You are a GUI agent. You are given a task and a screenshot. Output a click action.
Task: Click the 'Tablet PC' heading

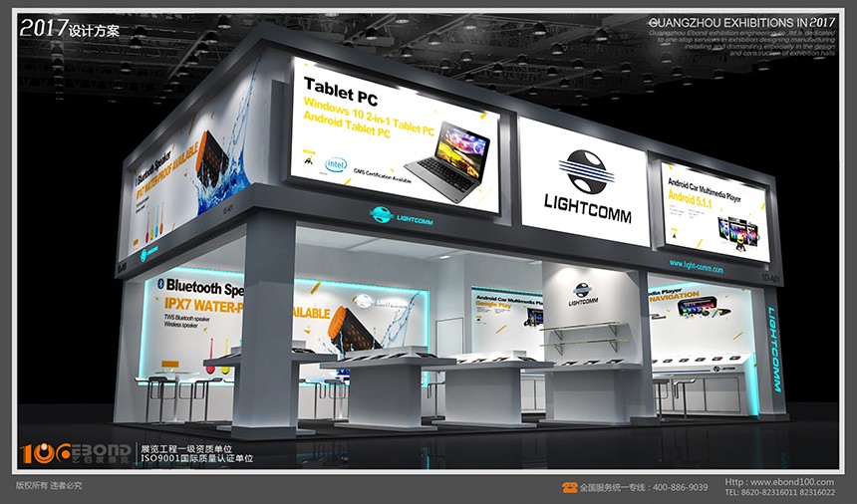[340, 92]
